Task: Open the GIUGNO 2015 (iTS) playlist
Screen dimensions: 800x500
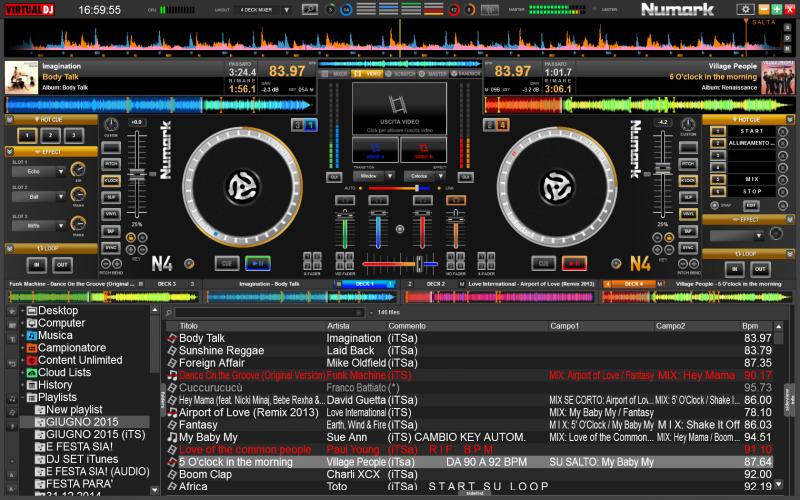Action: point(95,434)
